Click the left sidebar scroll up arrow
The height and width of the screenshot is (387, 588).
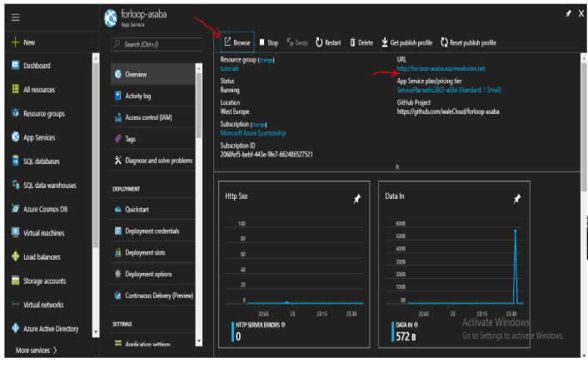pyautogui.click(x=96, y=57)
